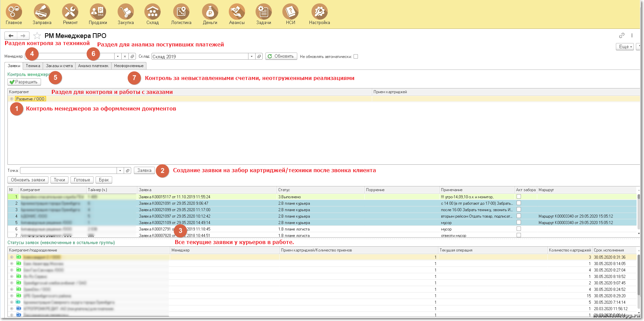Open the Деньги section icon
The image size is (644, 321).
tap(210, 12)
